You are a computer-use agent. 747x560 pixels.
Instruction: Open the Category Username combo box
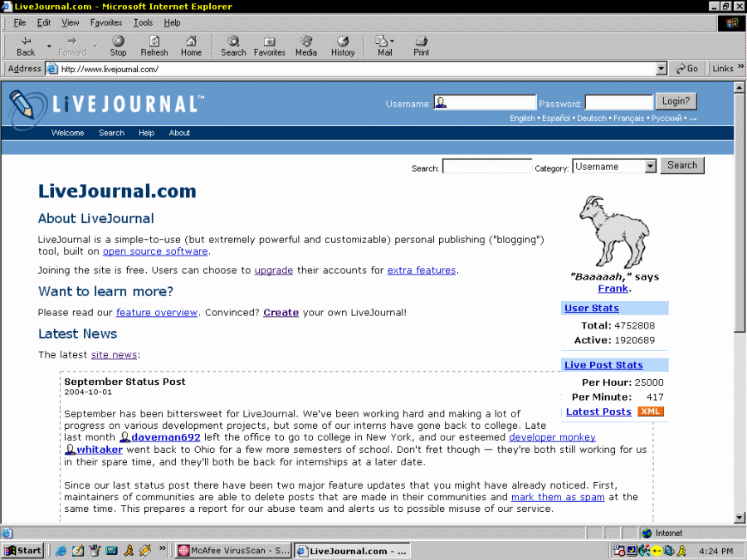coord(614,166)
